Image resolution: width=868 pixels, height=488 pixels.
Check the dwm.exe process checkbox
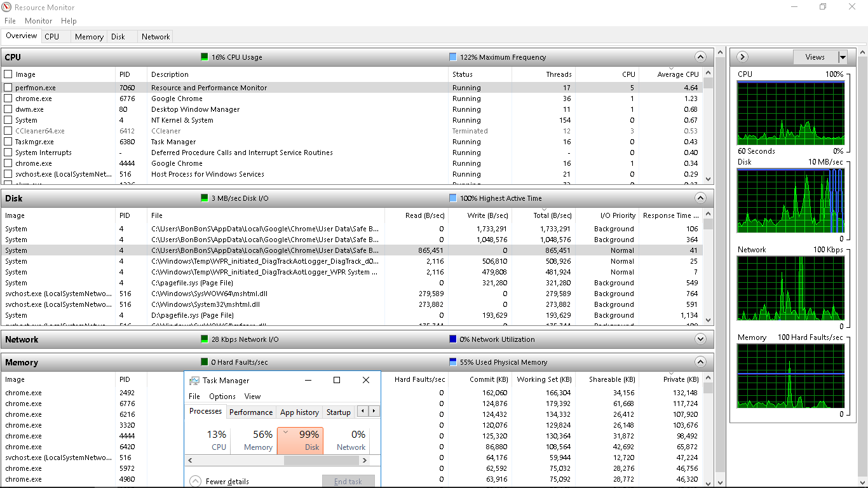tap(8, 109)
